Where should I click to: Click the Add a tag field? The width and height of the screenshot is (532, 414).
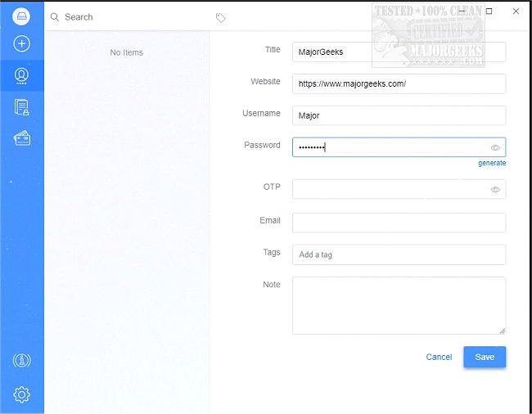[399, 254]
